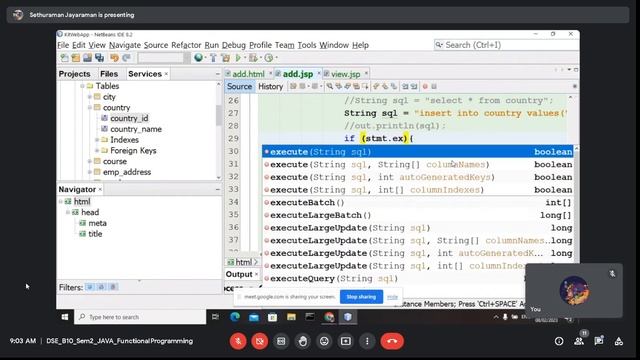Expand the course table node
This screenshot has width=640, height=360.
pos(90,161)
